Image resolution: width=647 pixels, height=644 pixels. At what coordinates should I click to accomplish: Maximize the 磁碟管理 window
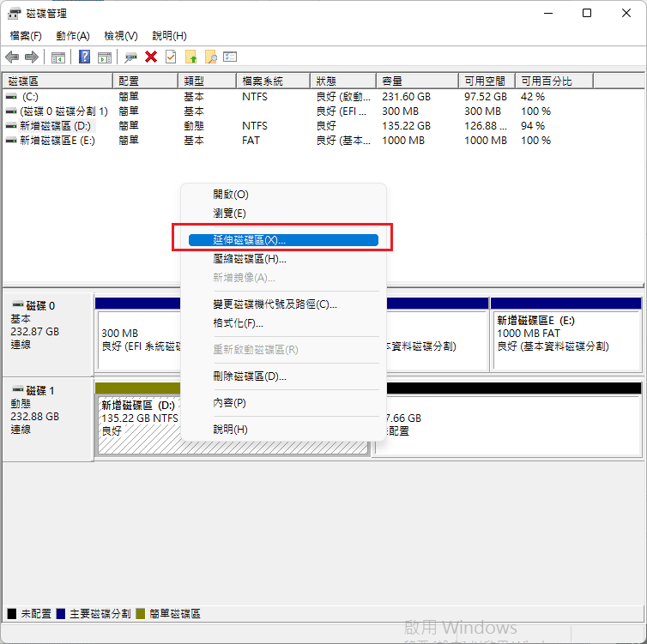pyautogui.click(x=587, y=13)
